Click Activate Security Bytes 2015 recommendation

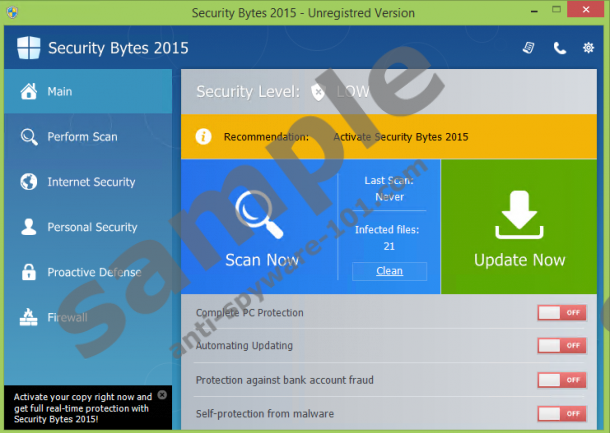pos(401,137)
